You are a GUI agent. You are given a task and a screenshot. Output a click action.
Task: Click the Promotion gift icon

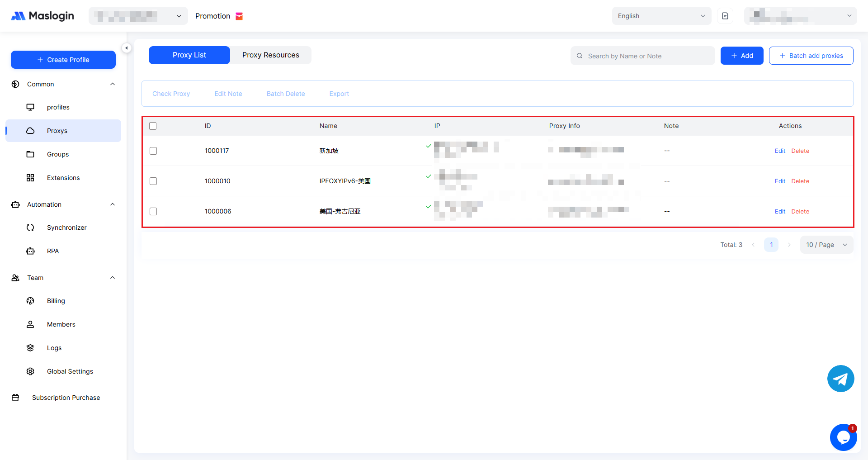239,16
